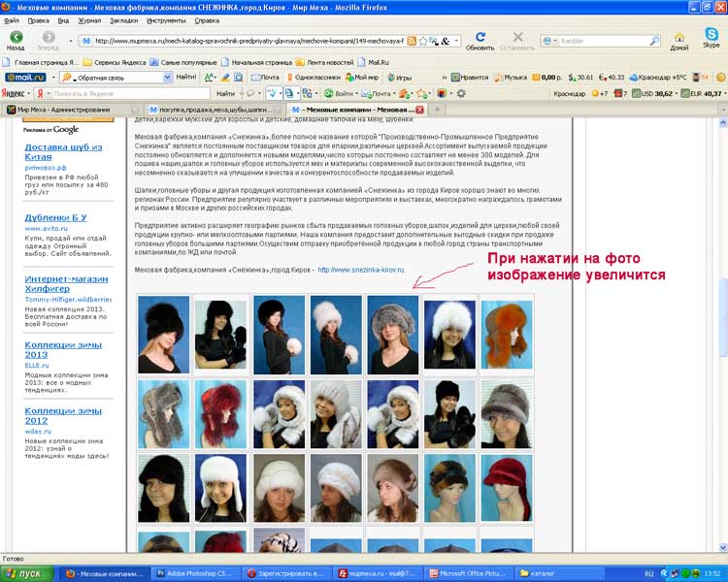Click the search magnifier in Rambler box
728x582 pixels.
pyautogui.click(x=654, y=41)
